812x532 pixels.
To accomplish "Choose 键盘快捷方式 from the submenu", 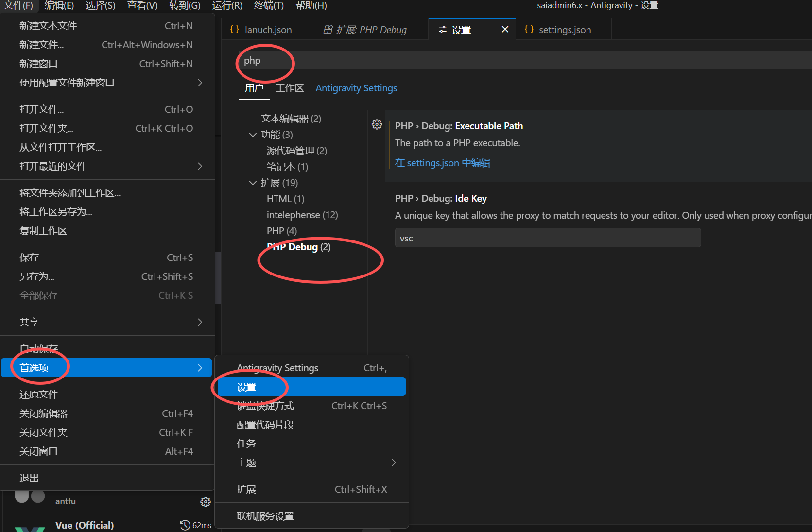I will (x=265, y=406).
